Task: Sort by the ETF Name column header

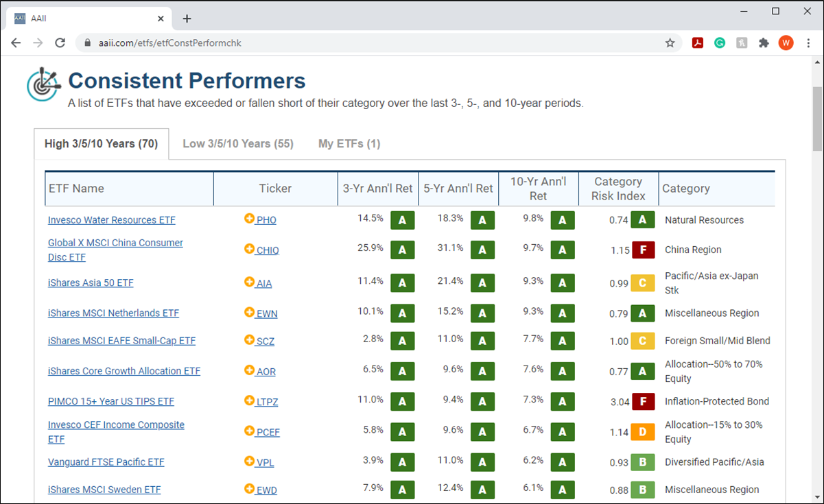Action: [x=129, y=189]
